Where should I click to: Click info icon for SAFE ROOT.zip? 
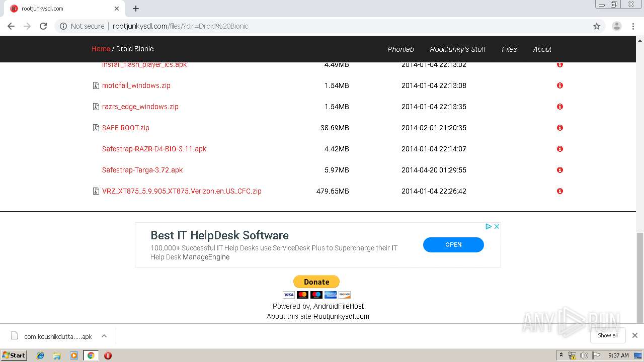pyautogui.click(x=560, y=128)
